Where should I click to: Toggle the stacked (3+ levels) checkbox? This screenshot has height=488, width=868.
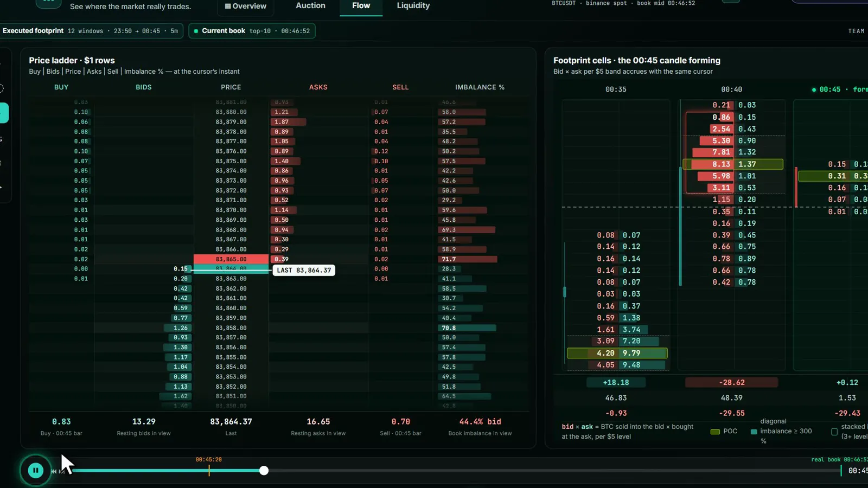834,432
